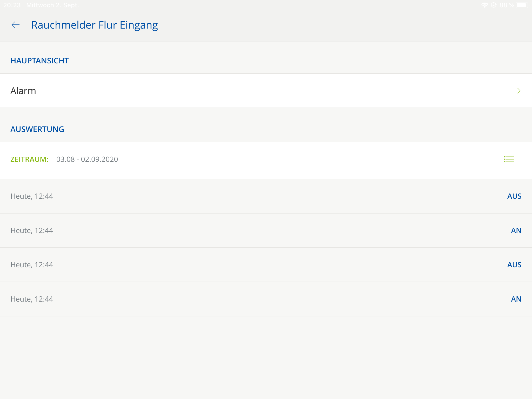Expand the Alarm row chevron

coord(518,91)
